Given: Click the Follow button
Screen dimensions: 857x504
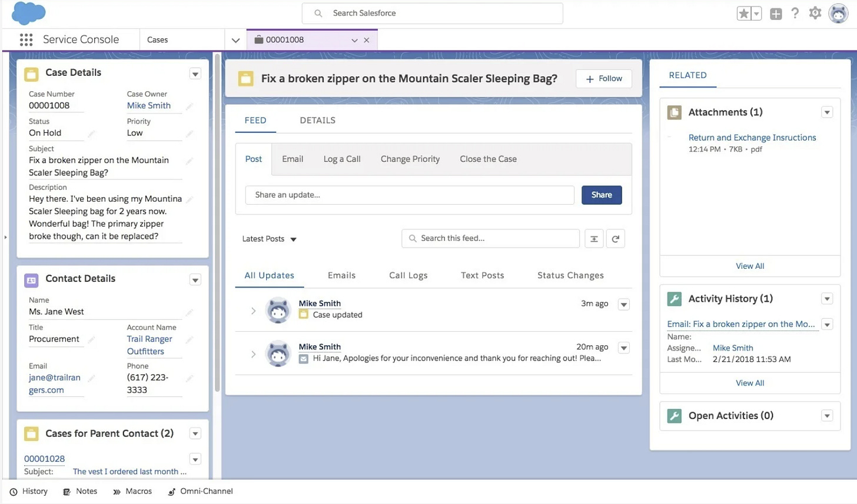Looking at the screenshot, I should (604, 79).
